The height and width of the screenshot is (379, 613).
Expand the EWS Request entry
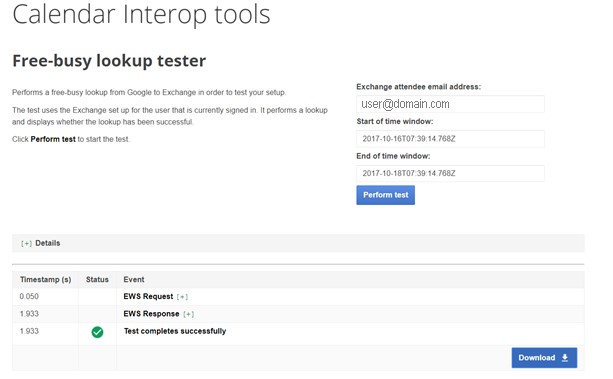[182, 297]
